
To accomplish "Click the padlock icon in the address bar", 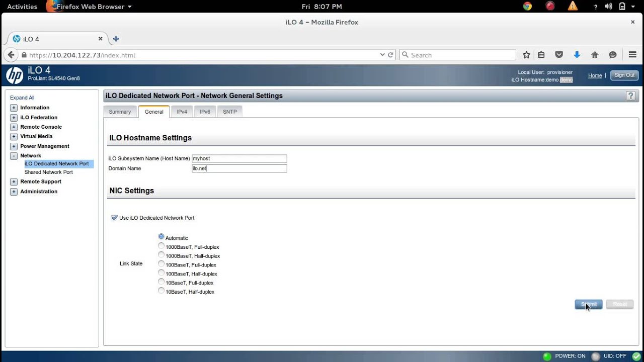I will 24,55.
